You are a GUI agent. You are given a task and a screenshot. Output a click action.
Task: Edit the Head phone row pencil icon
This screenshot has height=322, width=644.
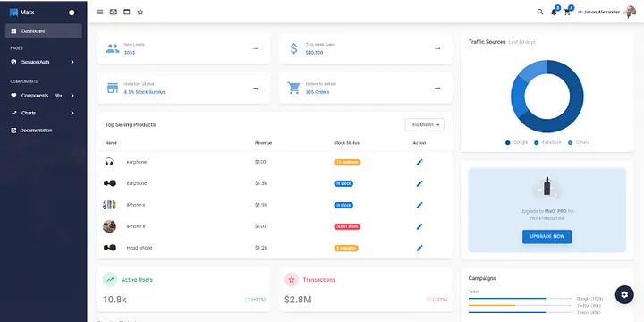419,248
